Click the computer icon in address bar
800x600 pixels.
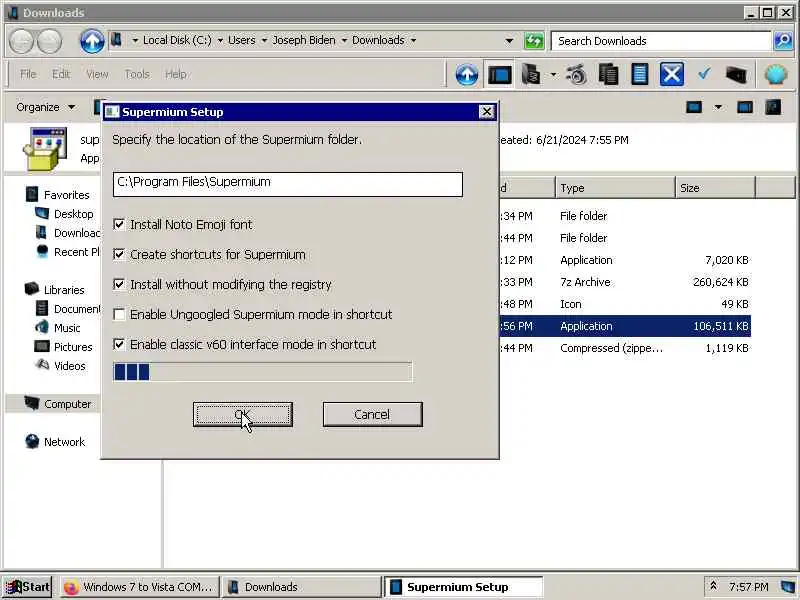[x=116, y=39]
